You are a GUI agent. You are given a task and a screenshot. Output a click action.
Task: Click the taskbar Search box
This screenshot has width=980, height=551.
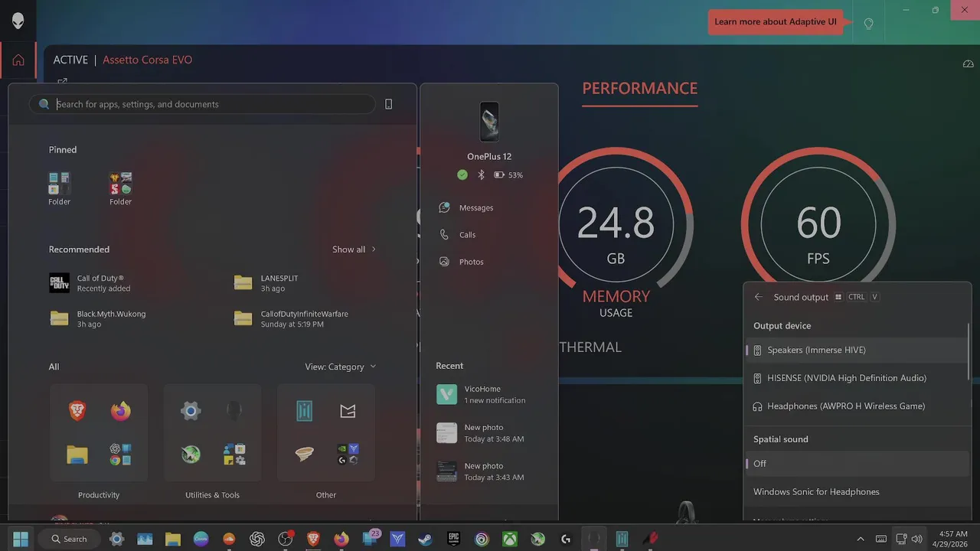coord(69,539)
